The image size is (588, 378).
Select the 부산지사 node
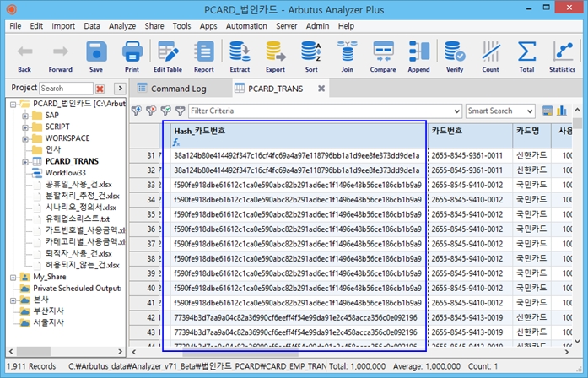48,310
